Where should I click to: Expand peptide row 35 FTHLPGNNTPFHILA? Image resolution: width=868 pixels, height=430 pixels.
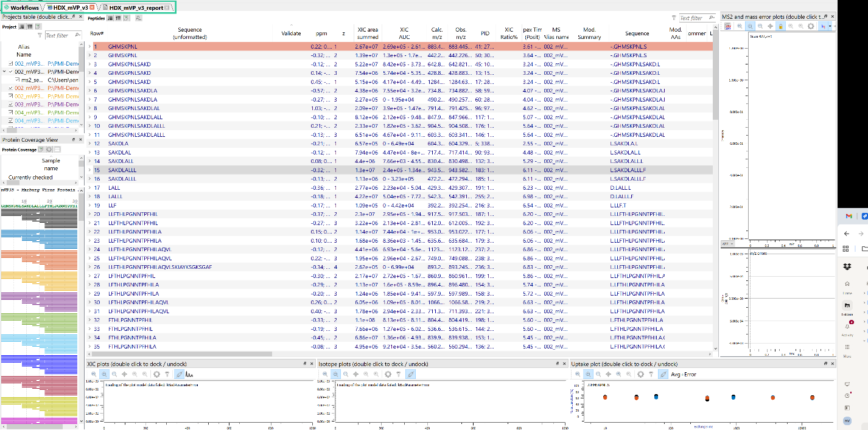coord(89,346)
